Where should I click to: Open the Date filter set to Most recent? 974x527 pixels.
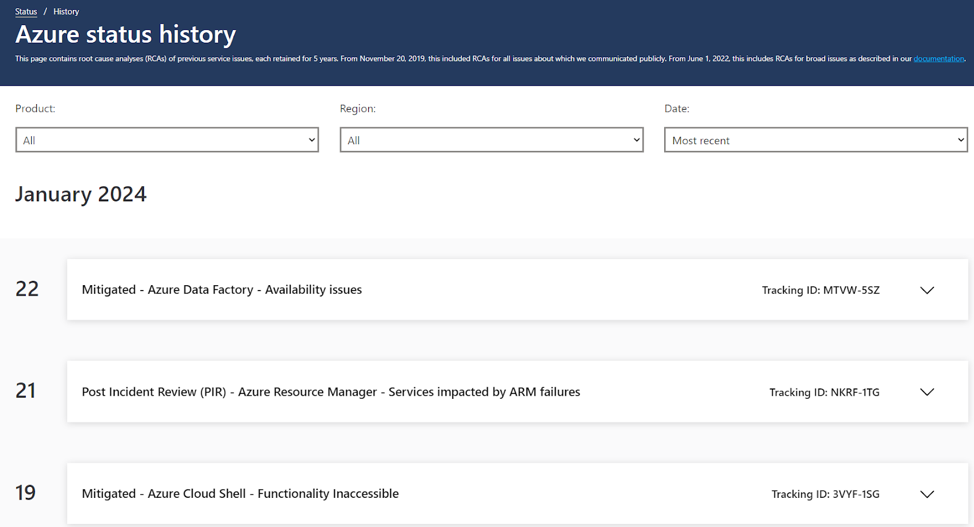(x=815, y=140)
